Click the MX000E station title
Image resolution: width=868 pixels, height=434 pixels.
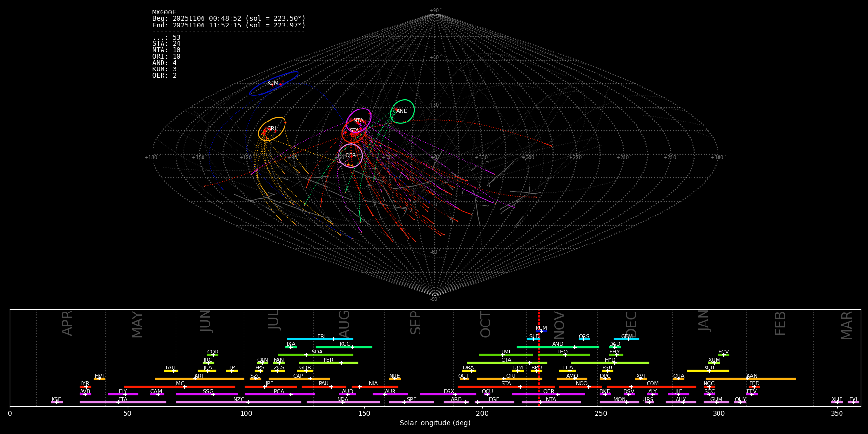point(164,13)
